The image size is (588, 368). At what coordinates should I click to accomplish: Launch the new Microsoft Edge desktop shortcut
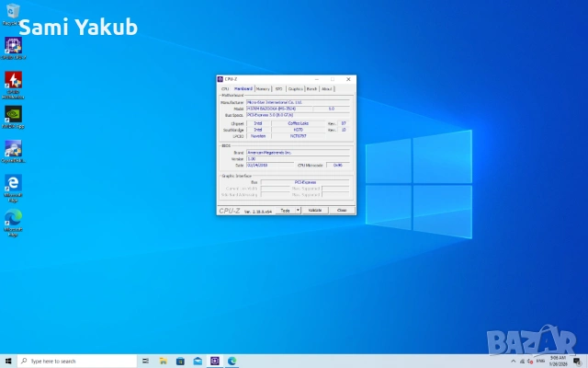point(13,218)
